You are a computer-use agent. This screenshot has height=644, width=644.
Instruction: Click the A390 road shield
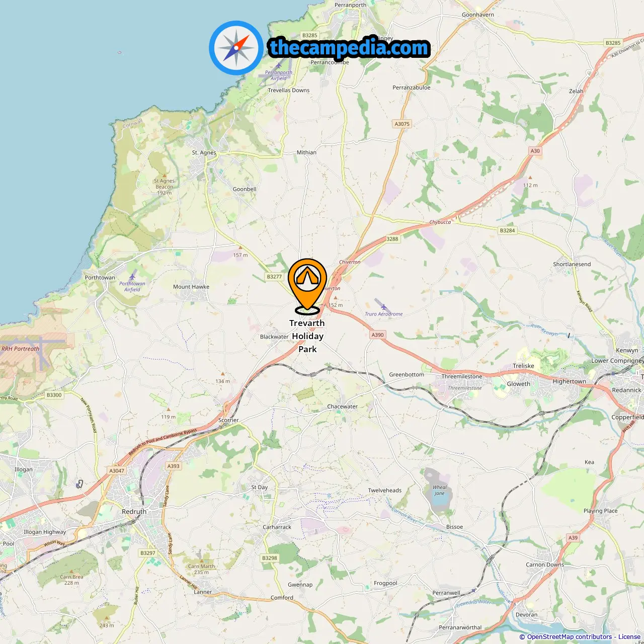pos(377,335)
